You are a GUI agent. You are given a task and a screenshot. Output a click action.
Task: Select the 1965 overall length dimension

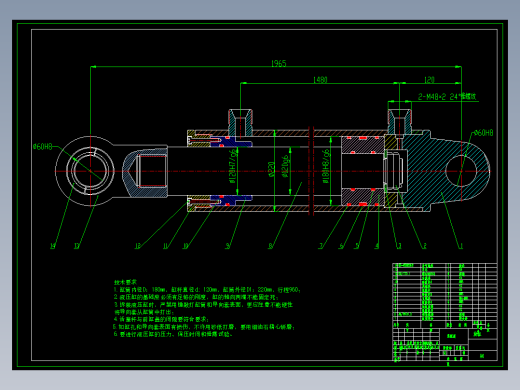279,63
